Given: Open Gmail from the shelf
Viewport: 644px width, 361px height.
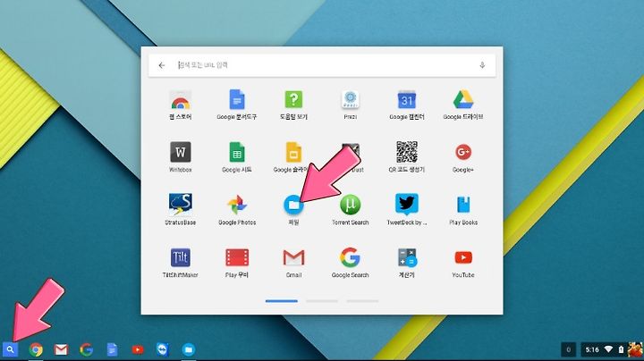Looking at the screenshot, I should pyautogui.click(x=61, y=350).
